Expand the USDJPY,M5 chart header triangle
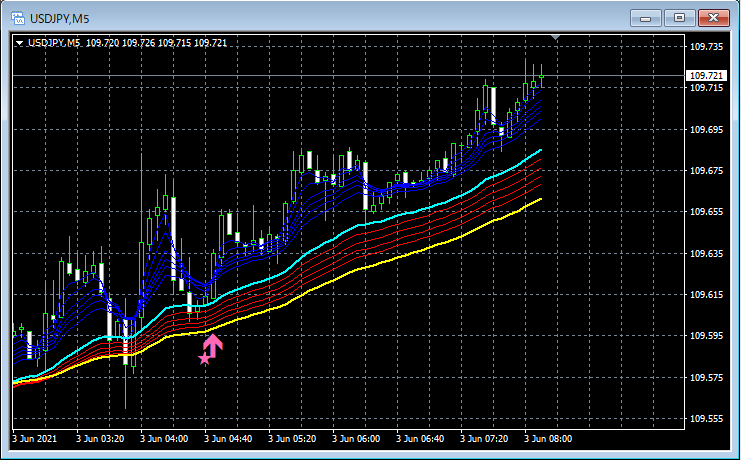The image size is (742, 460). [x=19, y=43]
